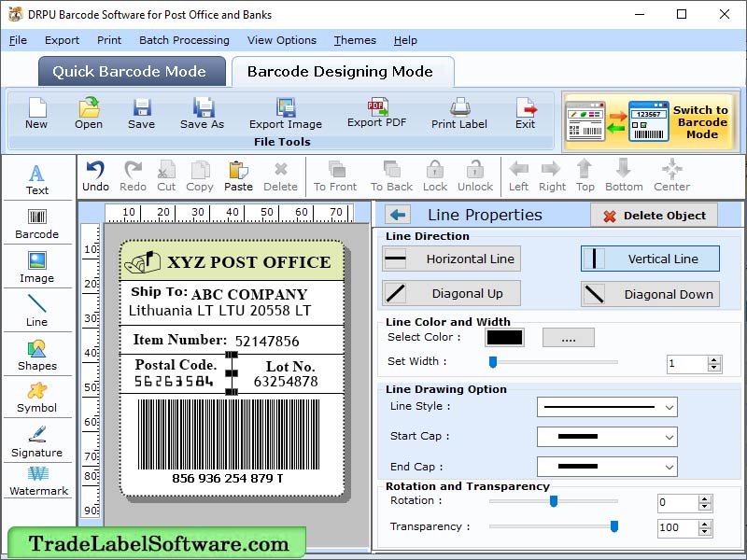This screenshot has width=747, height=560.
Task: Switch line direction to Horizontal Line
Action: click(x=450, y=259)
